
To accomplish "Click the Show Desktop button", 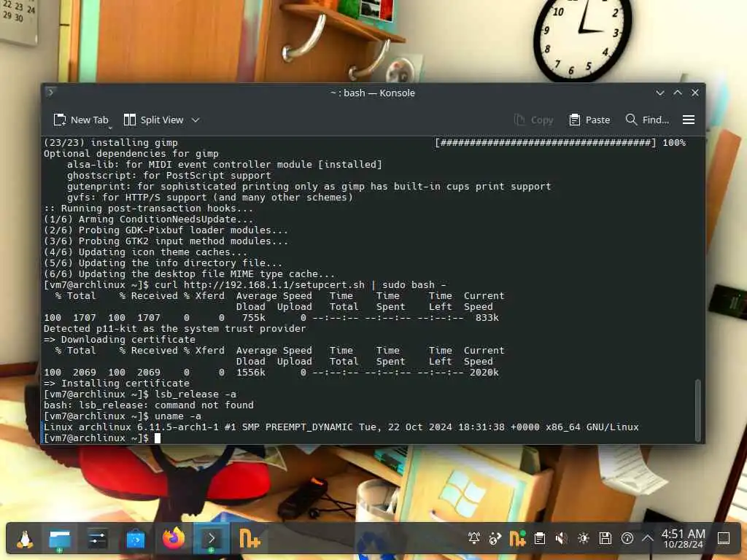I will click(724, 539).
